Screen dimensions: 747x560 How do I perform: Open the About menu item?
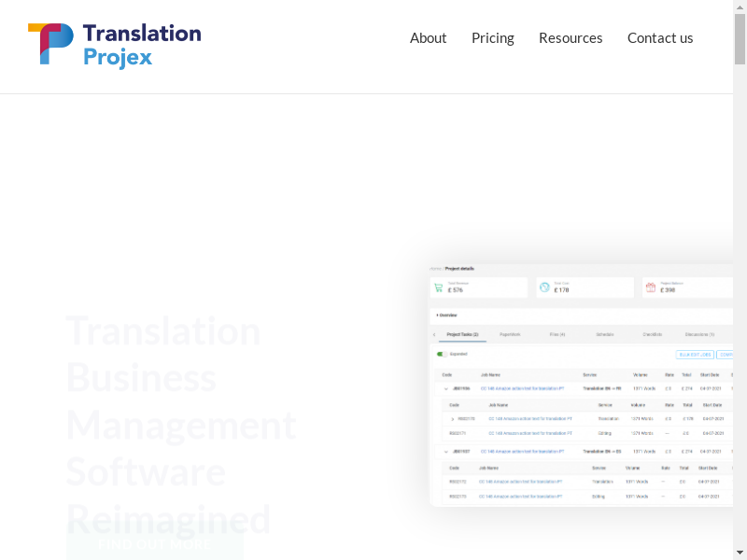click(428, 37)
